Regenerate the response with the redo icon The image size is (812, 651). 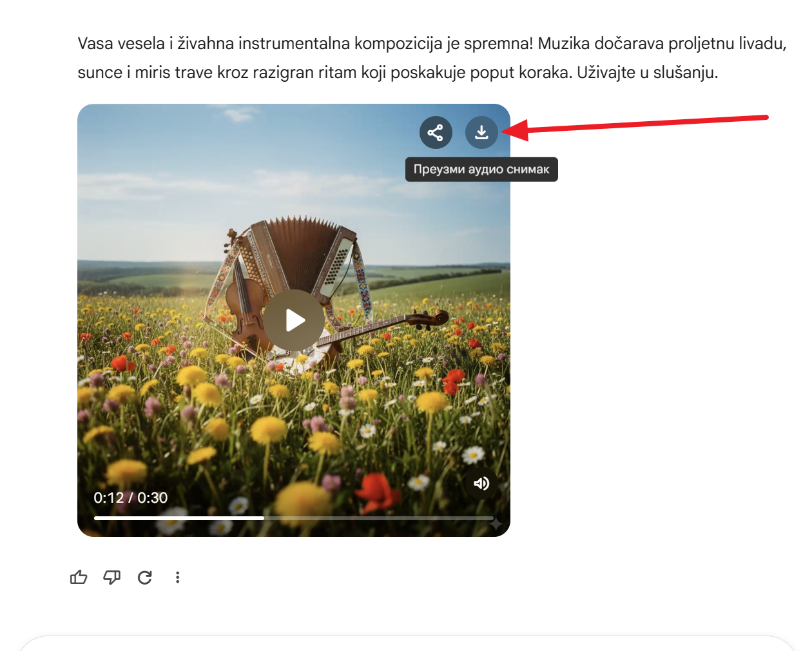tap(145, 578)
